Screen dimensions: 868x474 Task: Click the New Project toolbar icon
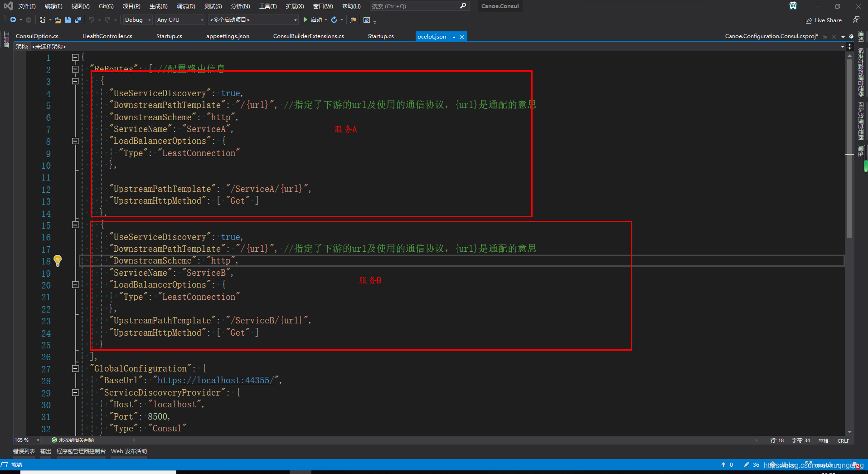(x=42, y=20)
